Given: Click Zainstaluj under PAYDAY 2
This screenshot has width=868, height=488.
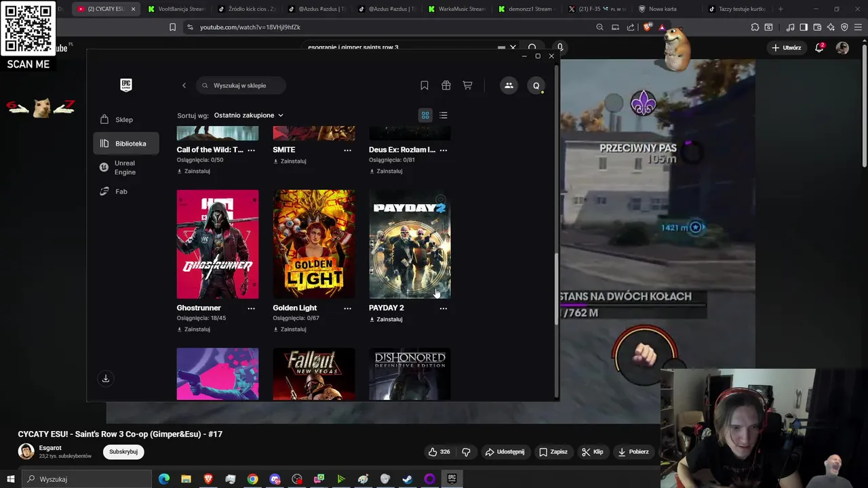Looking at the screenshot, I should coord(386,319).
